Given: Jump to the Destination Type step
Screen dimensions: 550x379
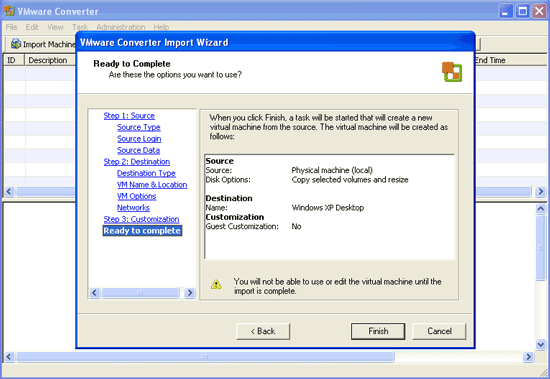Looking at the screenshot, I should [x=146, y=173].
